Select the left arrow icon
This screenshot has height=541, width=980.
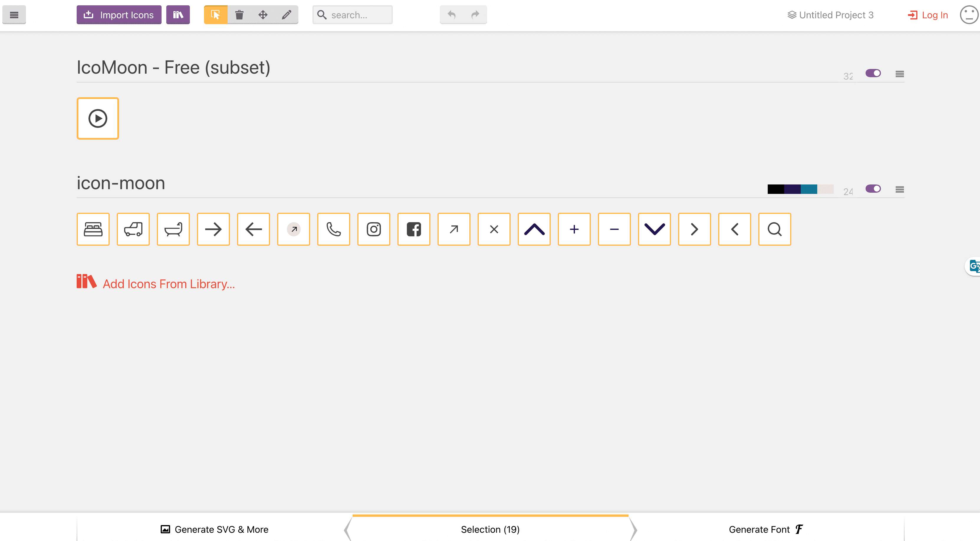(x=253, y=229)
